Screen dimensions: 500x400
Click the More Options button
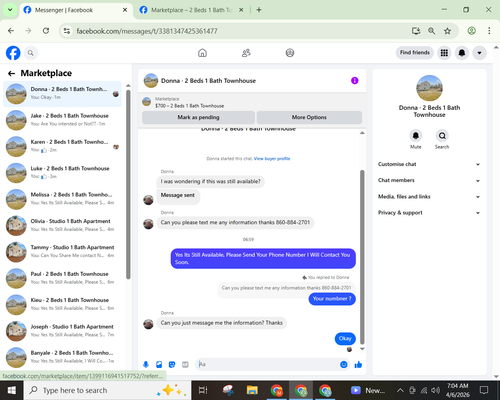(309, 117)
